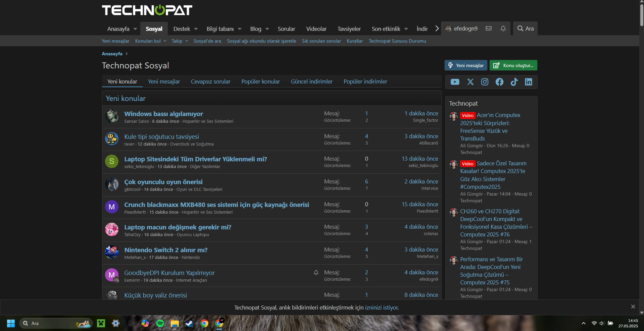Viewport: 644px width, 331px height.
Task: Open the thread "Windows bassı algılamıyor"
Action: click(x=163, y=114)
